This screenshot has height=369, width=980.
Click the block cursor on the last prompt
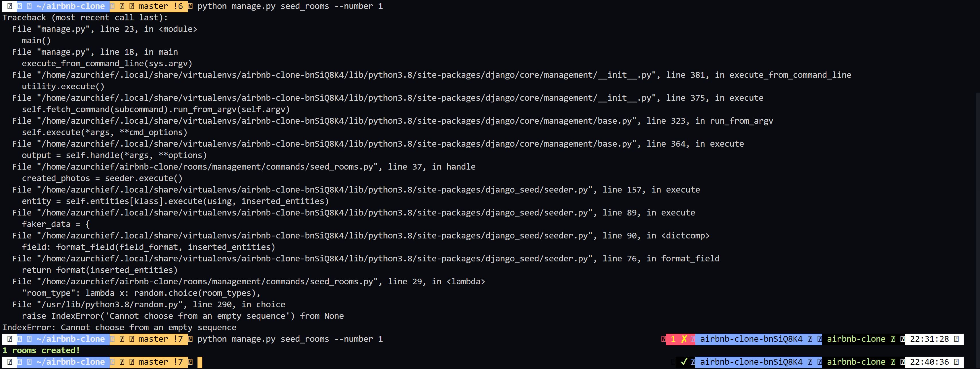(x=200, y=362)
